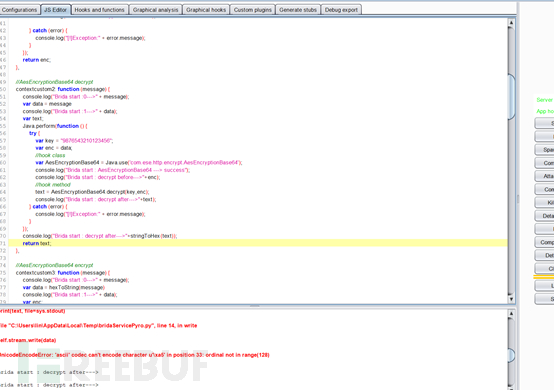Click the stringToHex(text) console.log line
This screenshot has width=554, height=390.
tap(100, 236)
